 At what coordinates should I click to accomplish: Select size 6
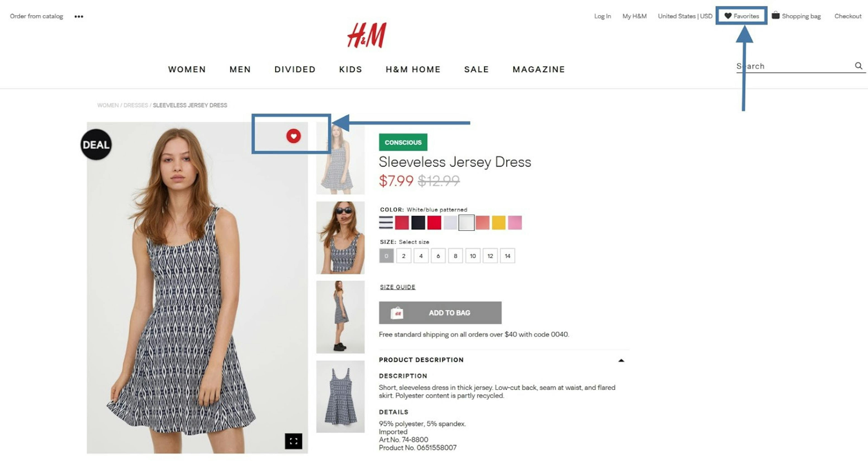[x=438, y=256]
